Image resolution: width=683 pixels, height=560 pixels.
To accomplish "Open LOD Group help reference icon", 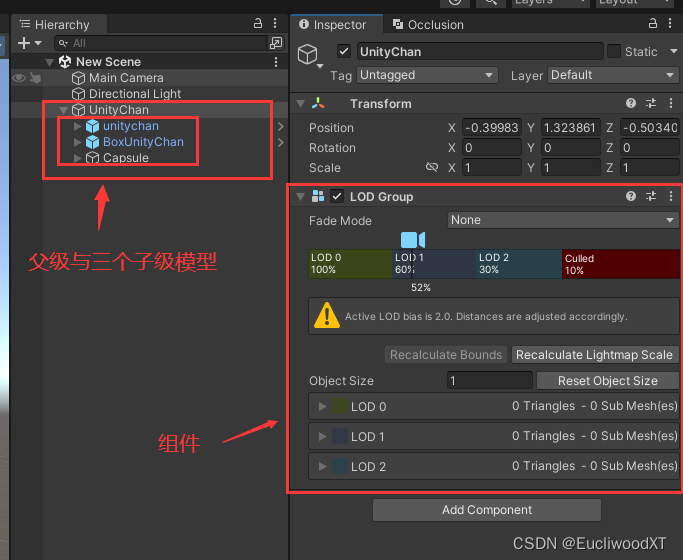I will (x=630, y=196).
